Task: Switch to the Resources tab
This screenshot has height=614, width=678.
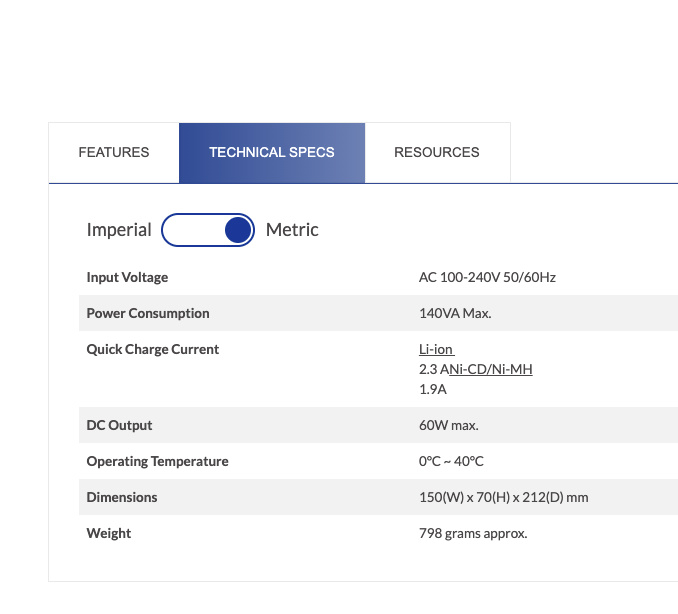Action: click(437, 153)
